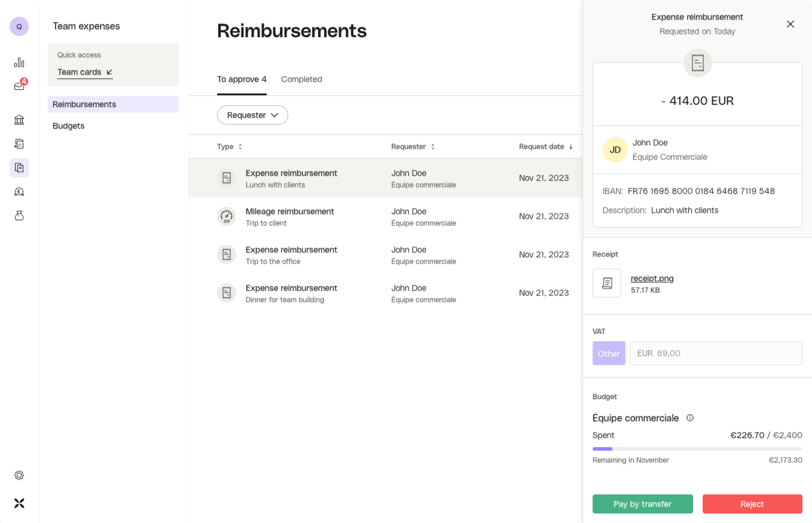Toggle the Other VAT option
The image size is (812, 523).
tap(609, 353)
